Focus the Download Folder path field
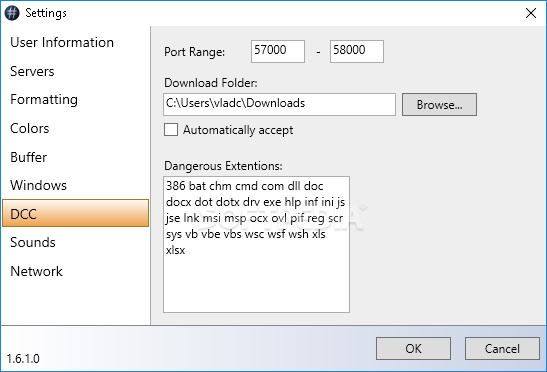The width and height of the screenshot is (547, 372). point(279,104)
